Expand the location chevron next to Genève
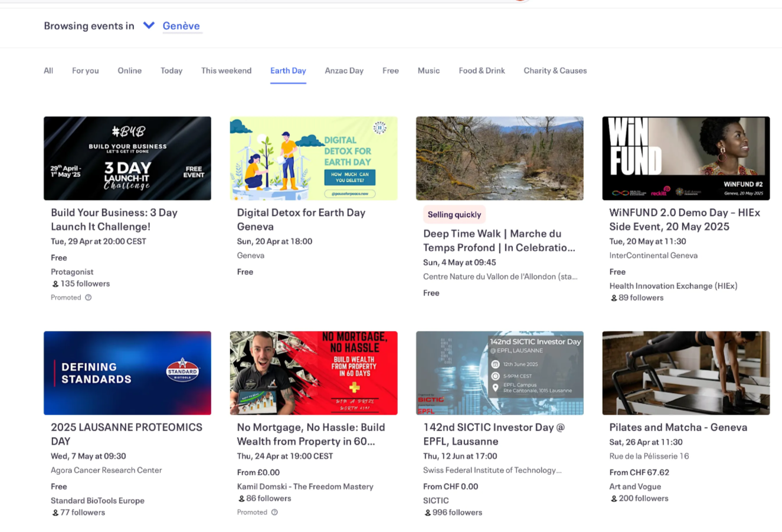The width and height of the screenshot is (782, 532). (149, 25)
